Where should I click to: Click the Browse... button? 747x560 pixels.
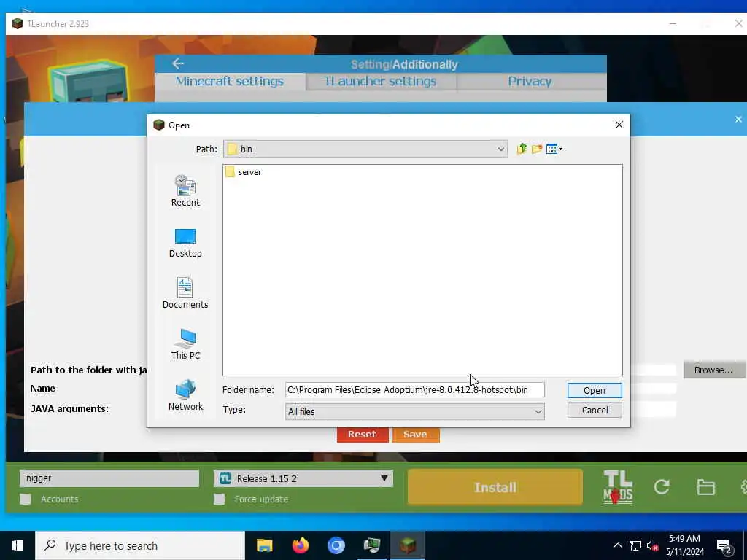(713, 370)
